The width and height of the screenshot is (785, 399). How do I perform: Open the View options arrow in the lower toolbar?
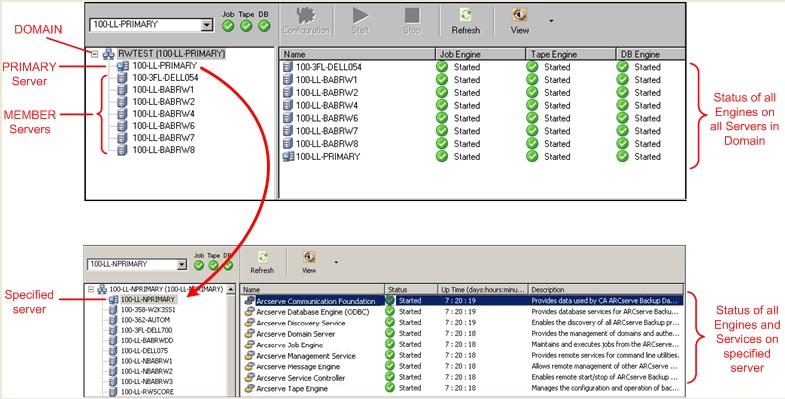pyautogui.click(x=336, y=262)
